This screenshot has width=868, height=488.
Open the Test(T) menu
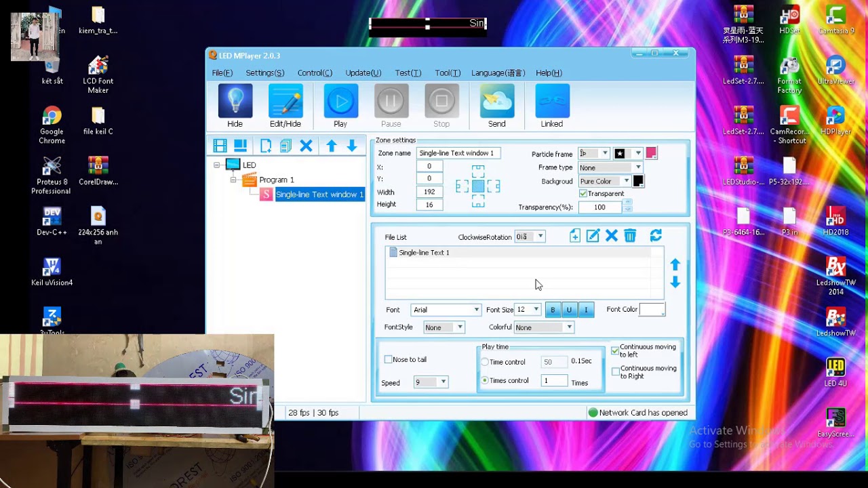(408, 73)
